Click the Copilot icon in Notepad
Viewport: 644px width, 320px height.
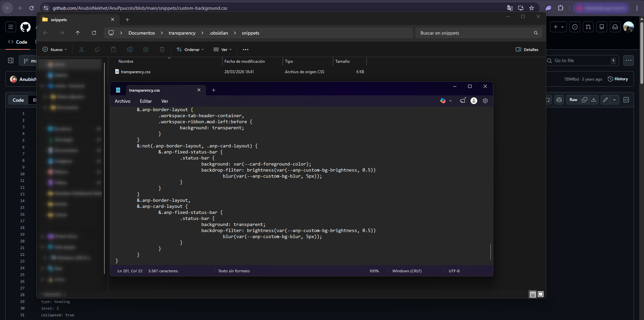click(x=443, y=101)
